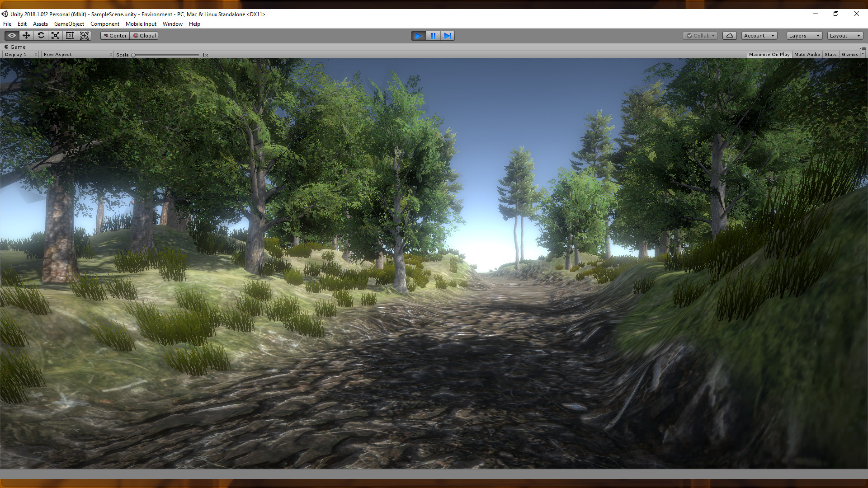
Task: Open the Help menu
Action: [194, 24]
